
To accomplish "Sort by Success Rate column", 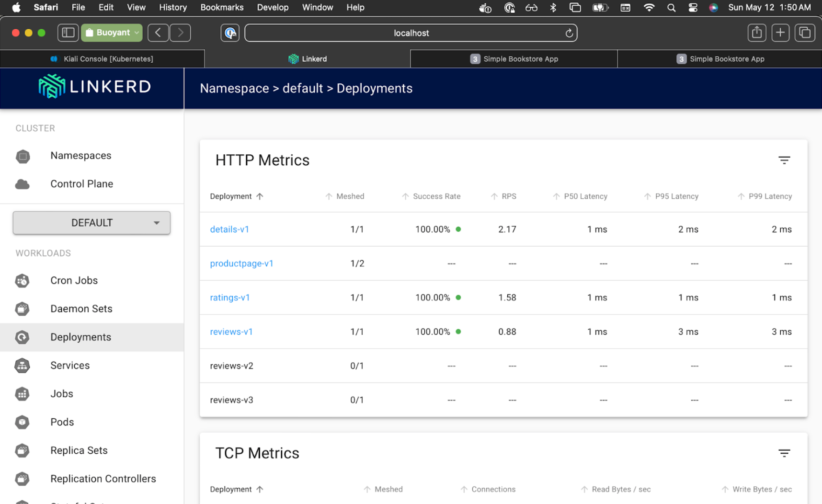I will 431,196.
